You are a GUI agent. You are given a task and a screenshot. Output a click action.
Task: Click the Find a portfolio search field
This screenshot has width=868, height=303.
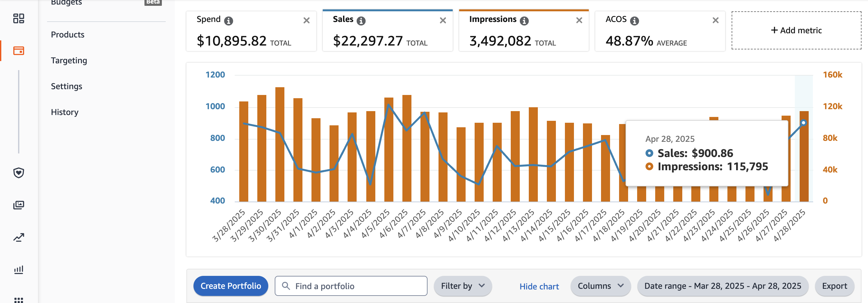[351, 286]
